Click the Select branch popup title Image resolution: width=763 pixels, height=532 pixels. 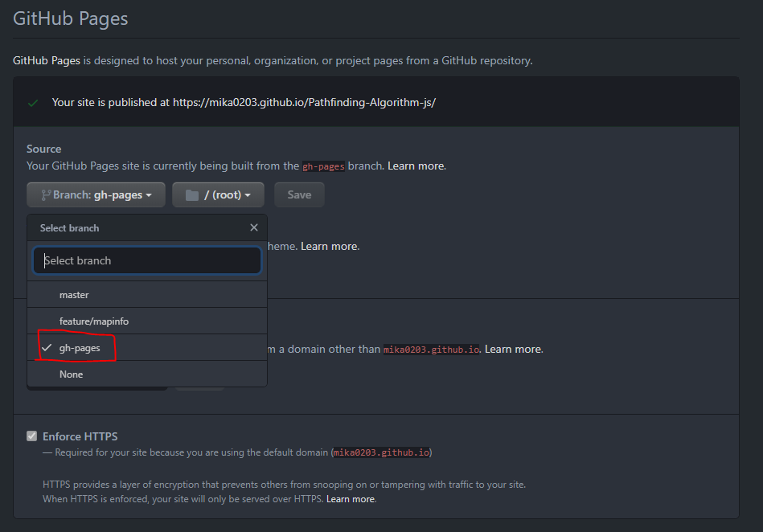[70, 228]
